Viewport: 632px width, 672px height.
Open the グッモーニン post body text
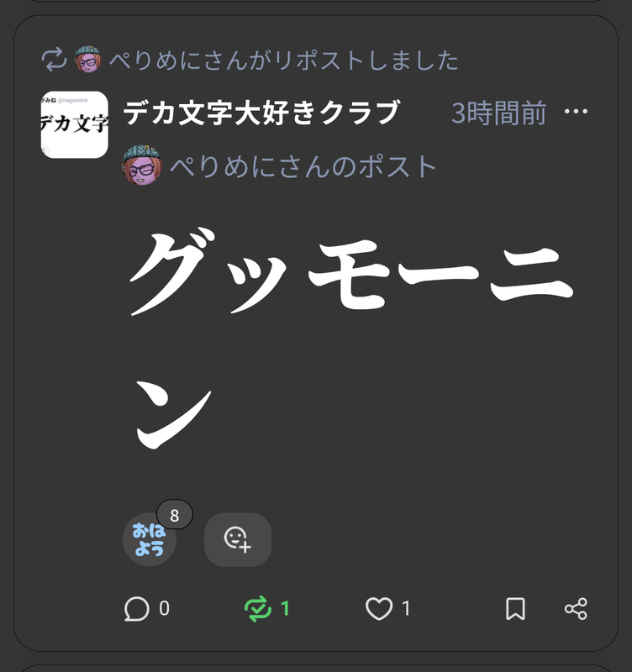(351, 339)
